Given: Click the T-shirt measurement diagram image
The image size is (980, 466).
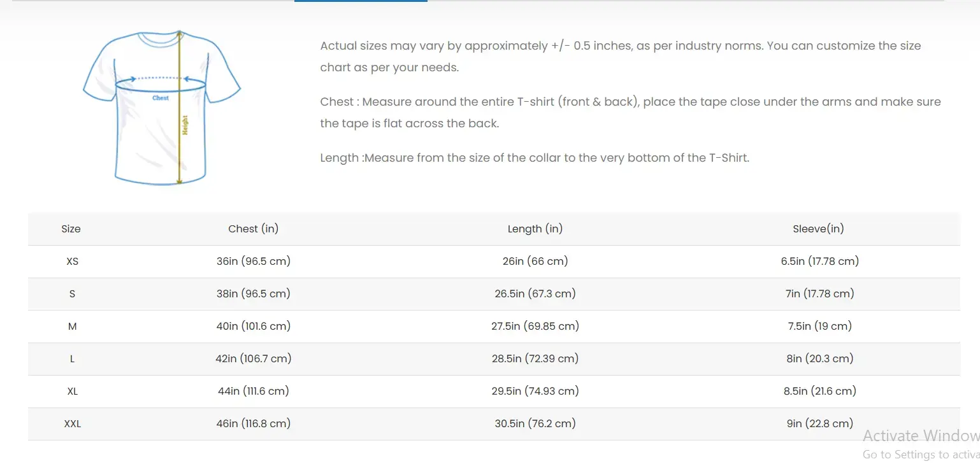Looking at the screenshot, I should click(162, 108).
